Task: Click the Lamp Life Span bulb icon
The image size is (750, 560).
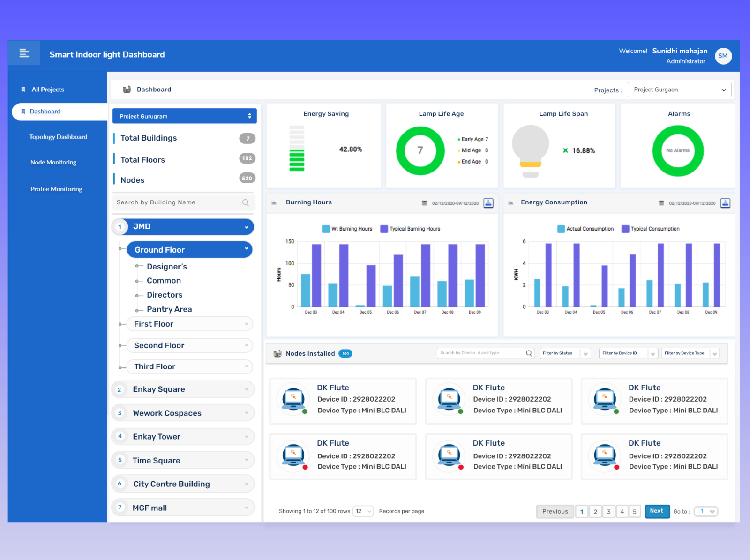Action: tap(531, 151)
